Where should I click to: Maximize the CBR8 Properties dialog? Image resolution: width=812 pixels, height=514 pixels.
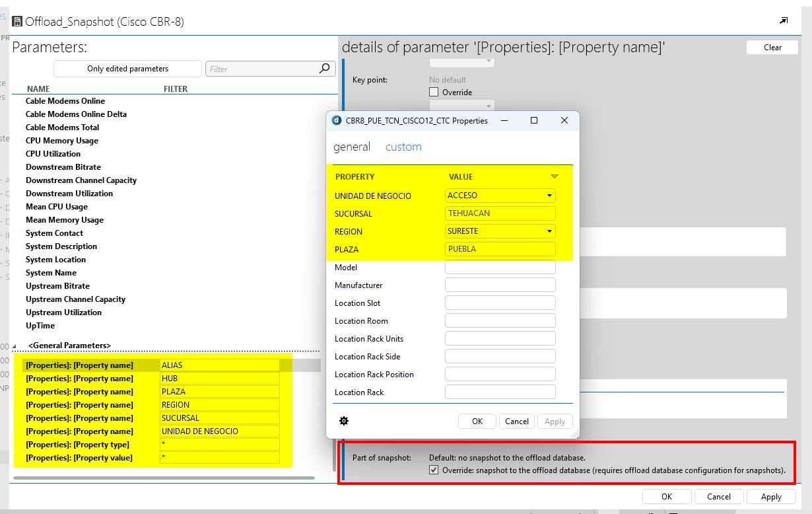pos(534,120)
